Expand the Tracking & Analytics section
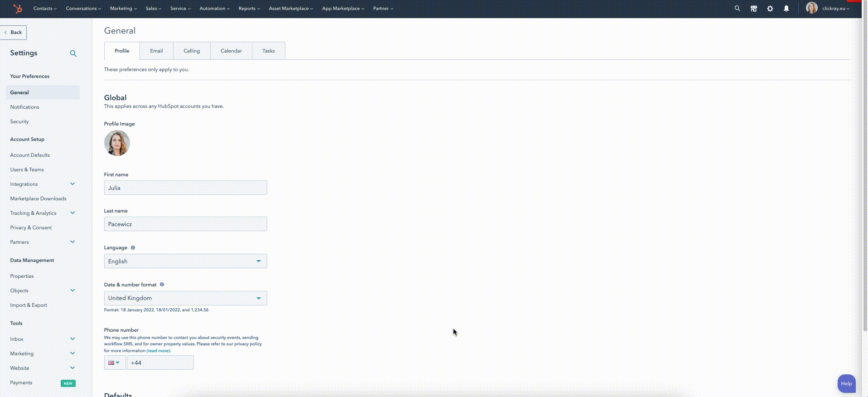This screenshot has width=868, height=397. point(72,213)
